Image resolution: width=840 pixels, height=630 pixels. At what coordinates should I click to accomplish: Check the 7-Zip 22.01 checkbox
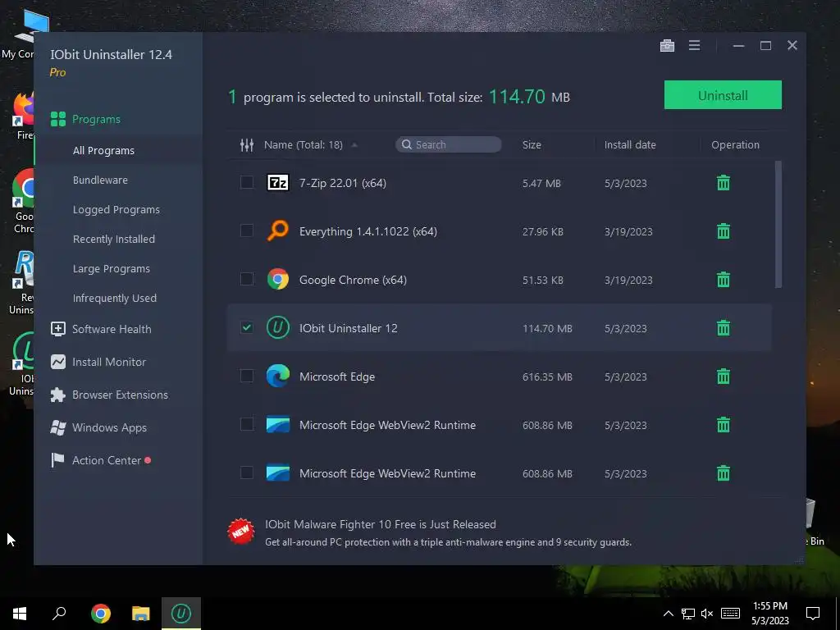(246, 182)
